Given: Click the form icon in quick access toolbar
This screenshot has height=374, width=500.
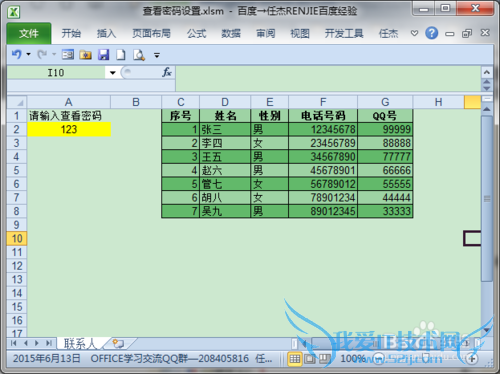Looking at the screenshot, I should (68, 54).
